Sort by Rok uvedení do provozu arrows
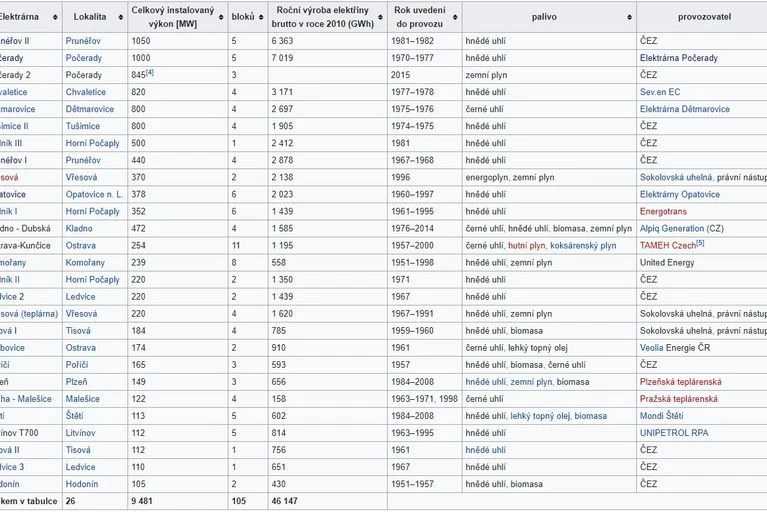Screen dimensions: 767x512 coord(455,17)
